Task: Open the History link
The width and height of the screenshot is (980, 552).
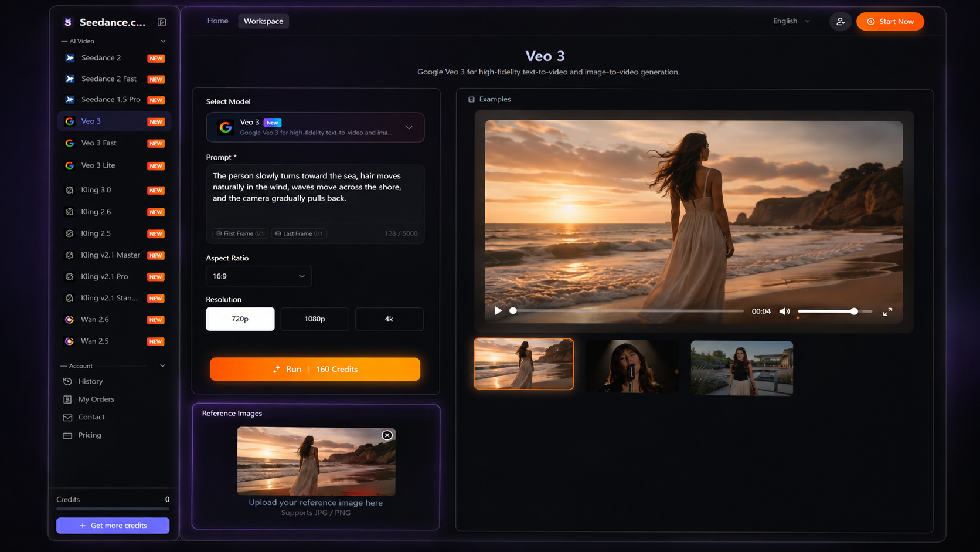Action: coord(90,381)
